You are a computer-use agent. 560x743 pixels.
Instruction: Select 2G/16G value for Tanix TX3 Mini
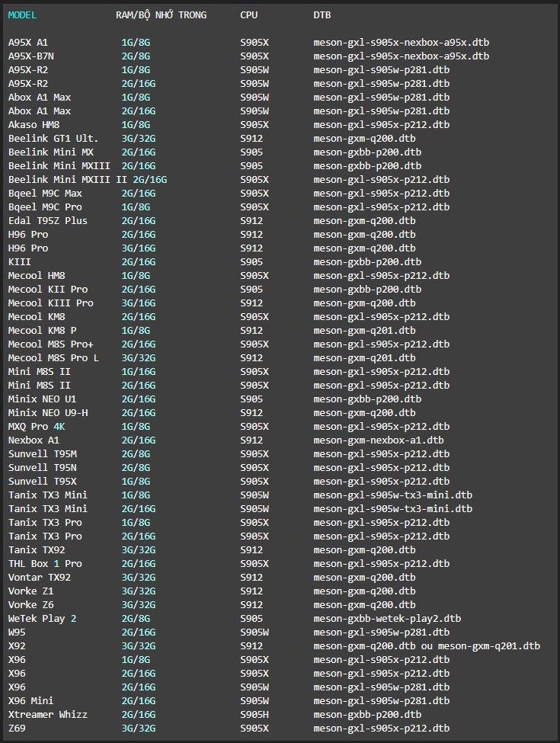click(139, 509)
